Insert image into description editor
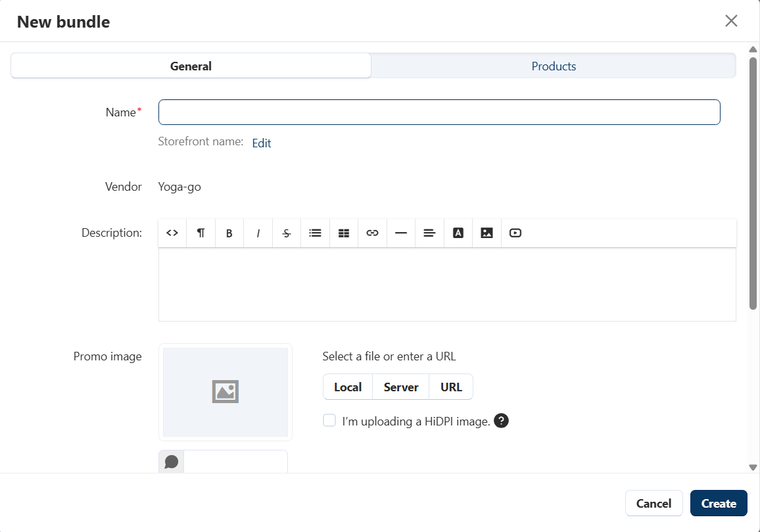Image resolution: width=760 pixels, height=532 pixels. (487, 233)
